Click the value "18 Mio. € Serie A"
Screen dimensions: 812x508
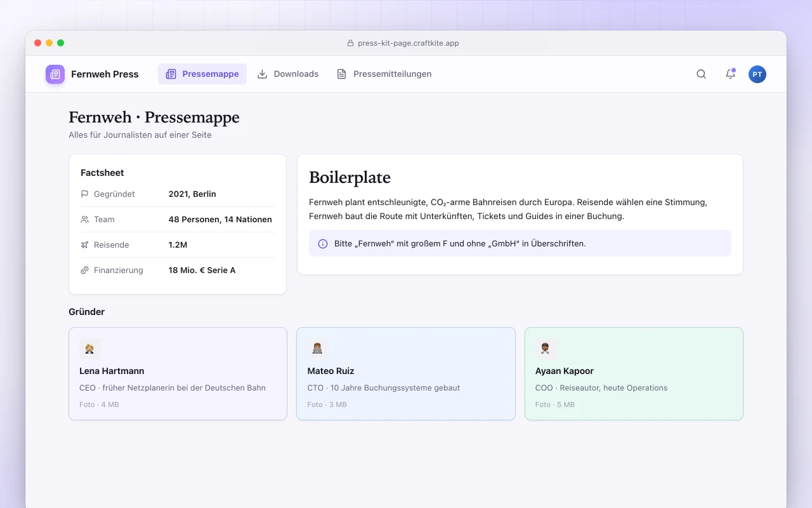click(x=202, y=271)
